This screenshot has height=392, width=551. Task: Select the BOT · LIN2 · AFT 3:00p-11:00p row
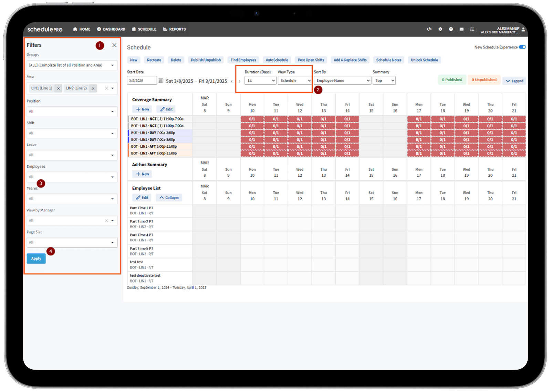click(160, 153)
